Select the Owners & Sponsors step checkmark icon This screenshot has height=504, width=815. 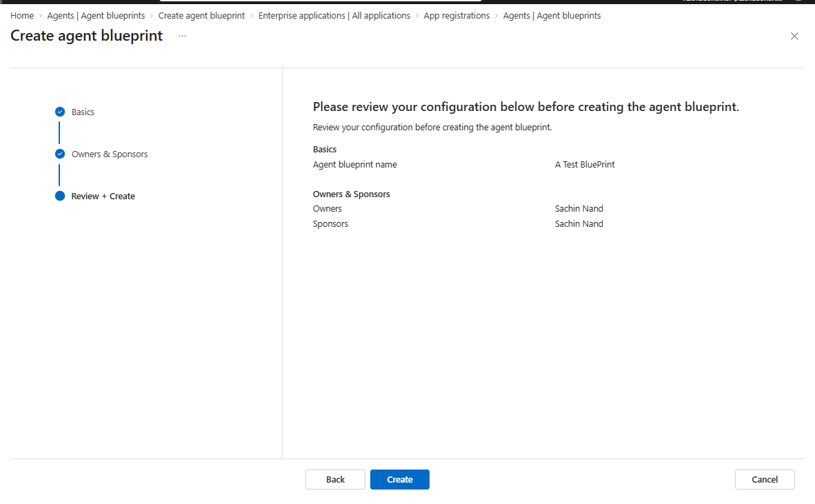pyautogui.click(x=60, y=154)
